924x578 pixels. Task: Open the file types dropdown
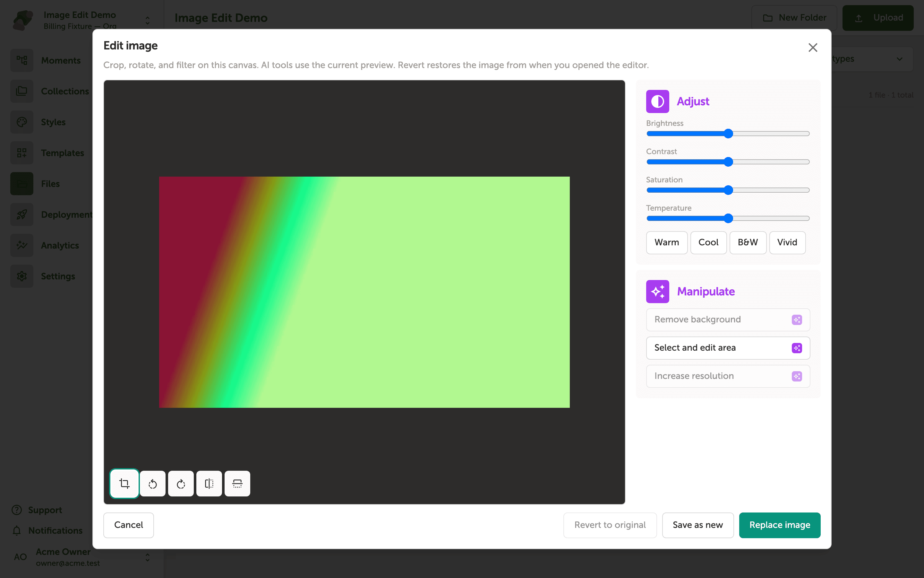[872, 59]
